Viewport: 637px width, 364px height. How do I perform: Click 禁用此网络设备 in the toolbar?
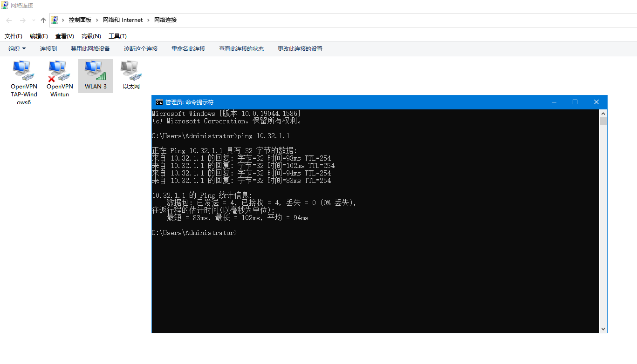[90, 48]
